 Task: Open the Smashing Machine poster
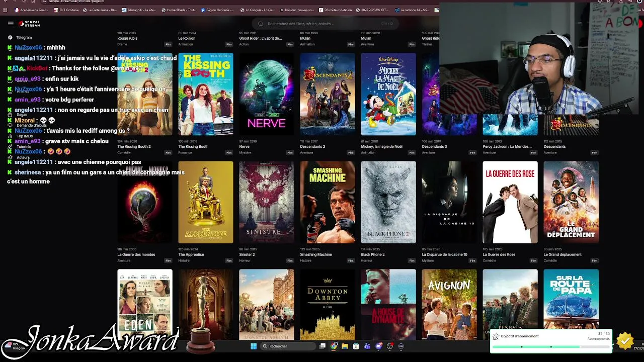tap(328, 202)
